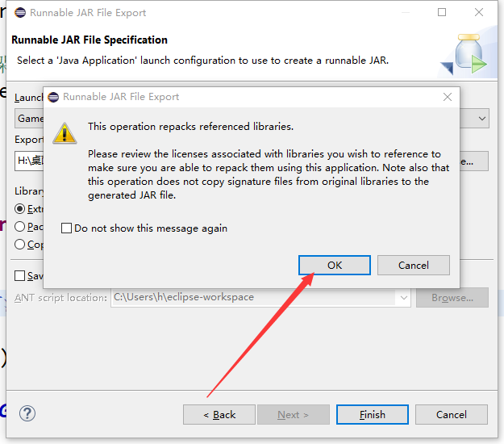Cancel the repack libraries warning dialog
Screen dimensions: 504x444
click(414, 265)
